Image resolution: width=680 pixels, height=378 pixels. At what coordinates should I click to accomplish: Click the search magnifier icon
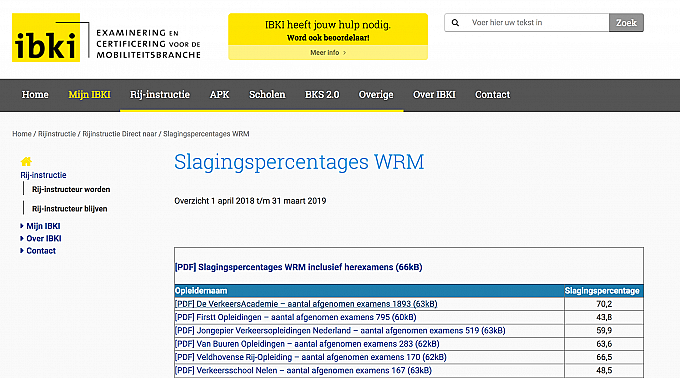(455, 23)
